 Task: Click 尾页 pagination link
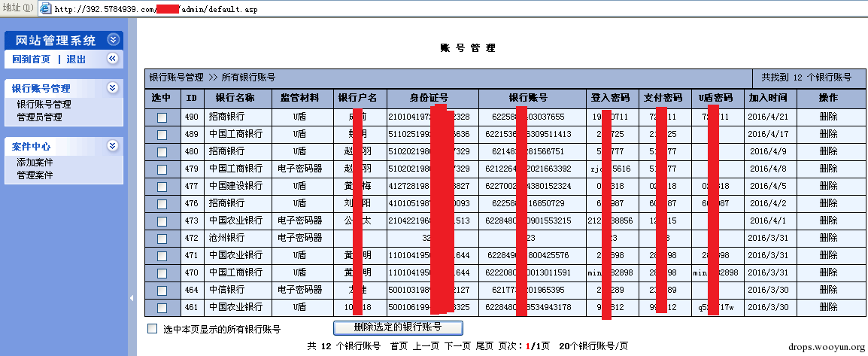485,346
